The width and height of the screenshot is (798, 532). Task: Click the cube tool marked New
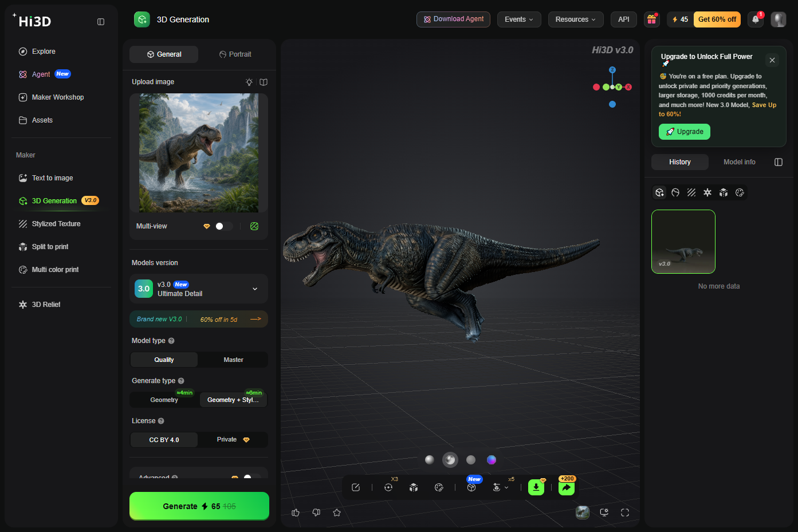point(471,487)
